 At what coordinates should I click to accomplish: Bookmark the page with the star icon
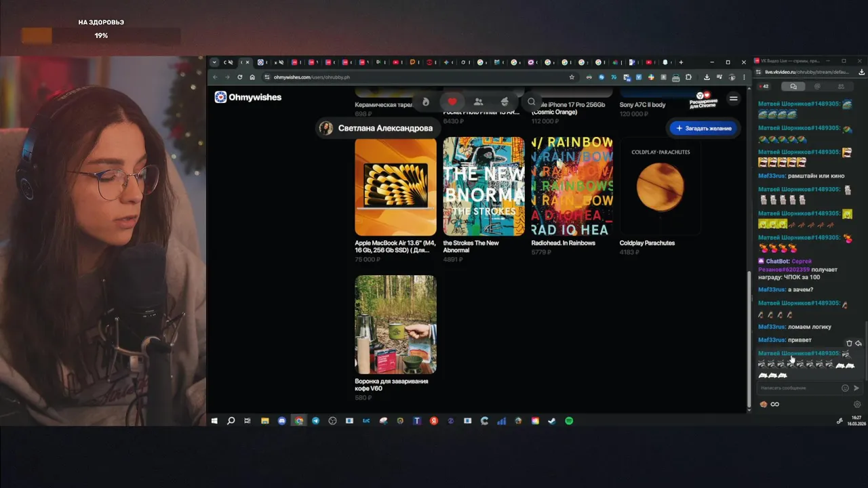coord(572,77)
